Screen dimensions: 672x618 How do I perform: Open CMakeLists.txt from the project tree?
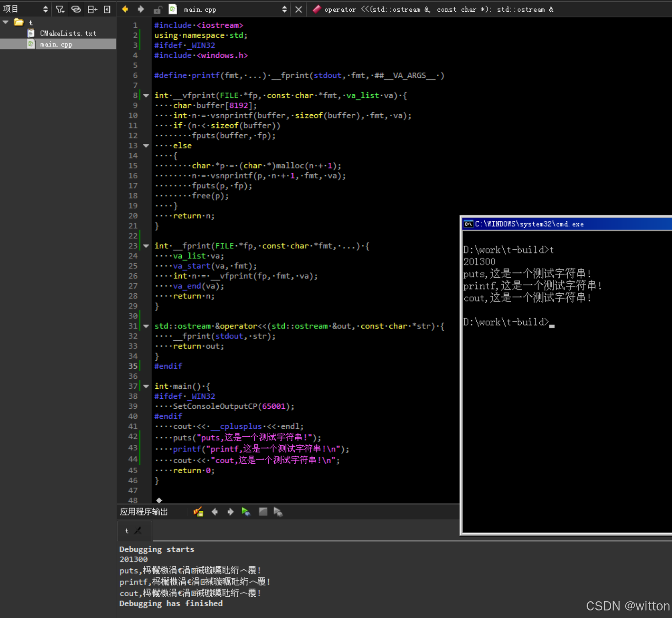(68, 33)
